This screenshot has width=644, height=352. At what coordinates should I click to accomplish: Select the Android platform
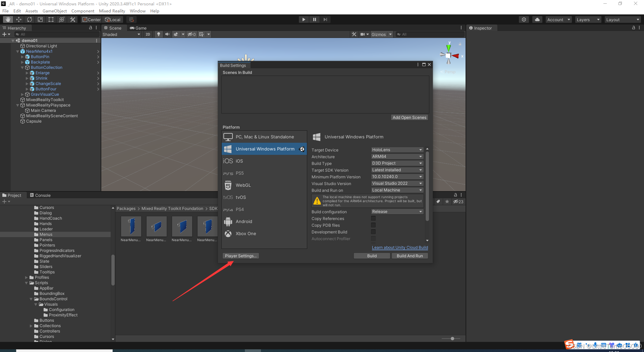coord(264,221)
